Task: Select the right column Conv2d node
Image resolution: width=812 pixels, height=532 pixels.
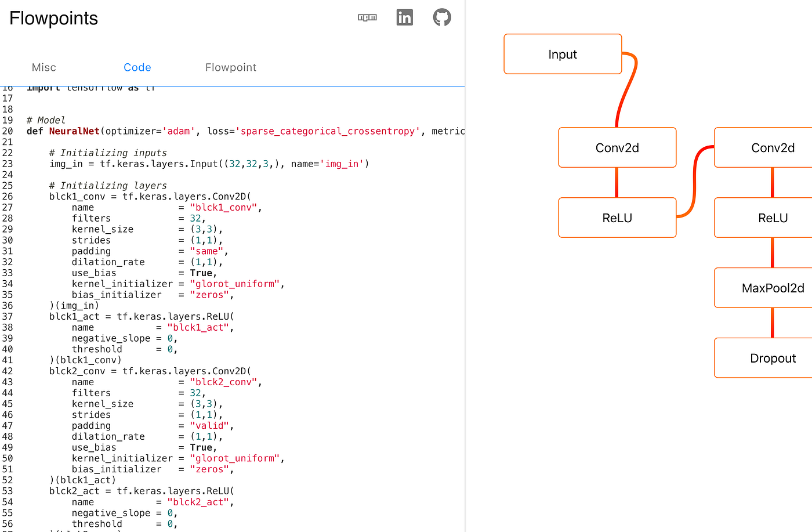Action: coord(763,147)
